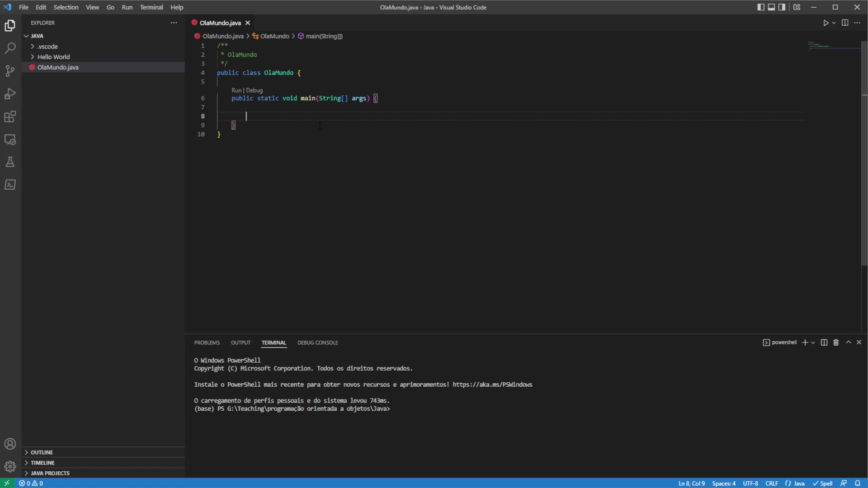The height and width of the screenshot is (488, 868).
Task: Change indentation via Spaces: 4
Action: [724, 483]
